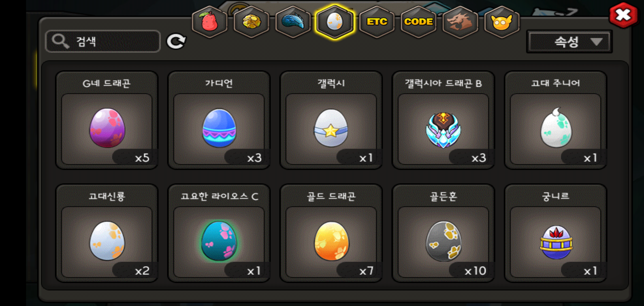Open the red fruit food category
Screen dimensions: 644x306
click(x=210, y=22)
